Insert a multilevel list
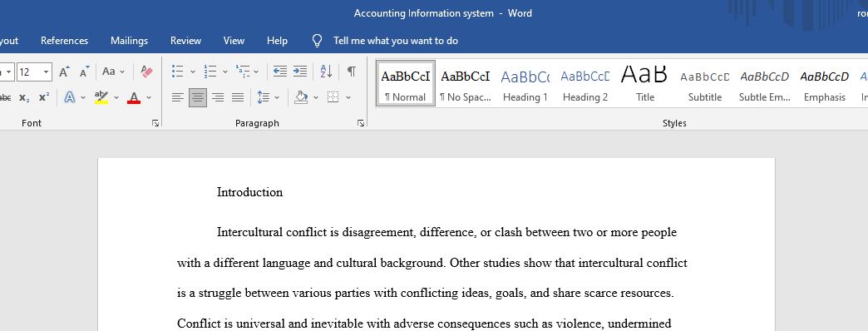The width and height of the screenshot is (868, 331). (243, 72)
